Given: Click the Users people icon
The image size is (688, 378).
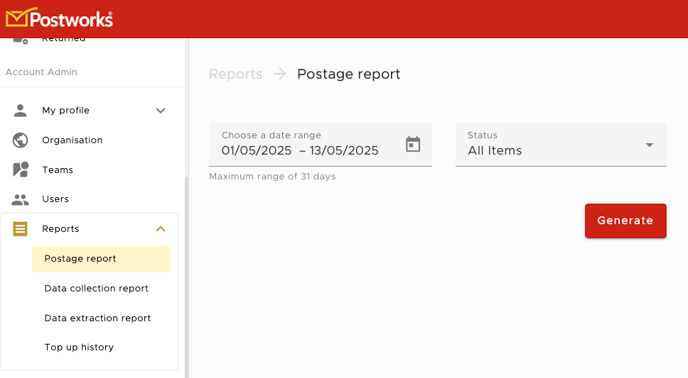Looking at the screenshot, I should pos(20,199).
